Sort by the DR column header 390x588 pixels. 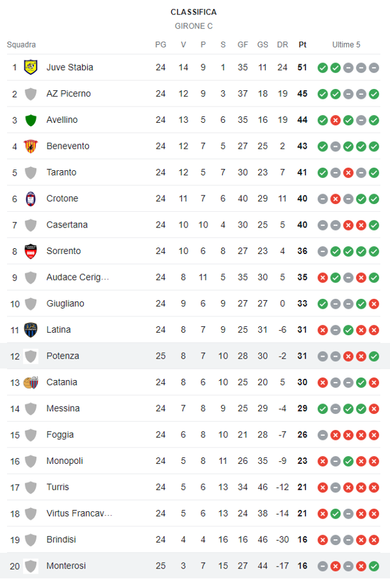pyautogui.click(x=282, y=45)
